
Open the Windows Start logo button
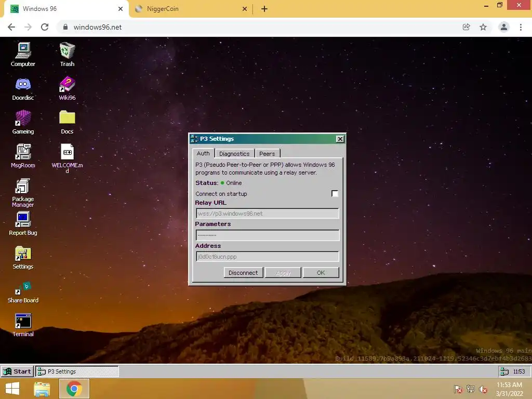(x=12, y=389)
